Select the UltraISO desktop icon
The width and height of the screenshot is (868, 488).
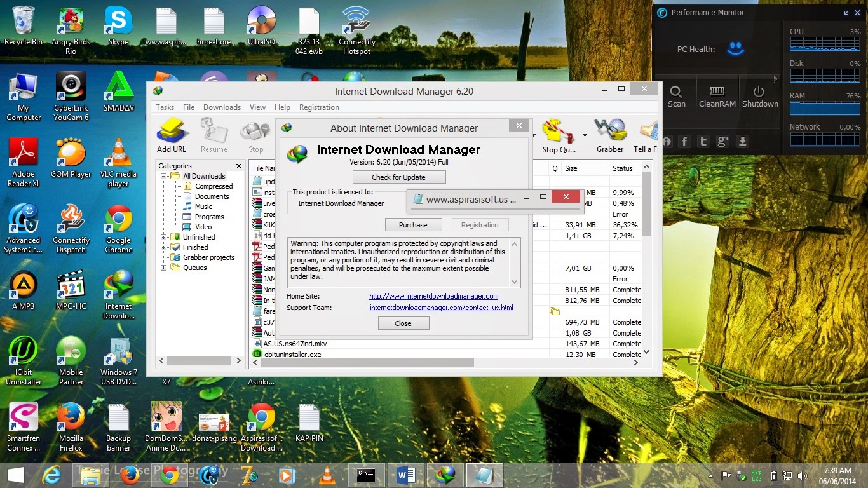(261, 26)
